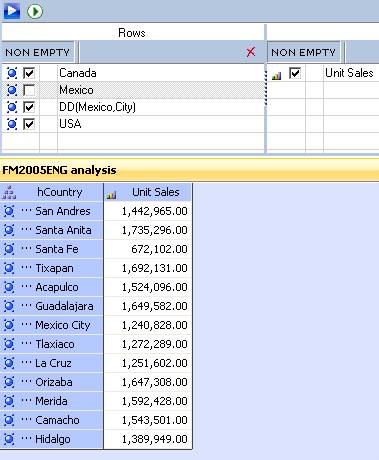Uncheck the Canada checkbox
Screen dimensions: 379x460
[x=29, y=73]
